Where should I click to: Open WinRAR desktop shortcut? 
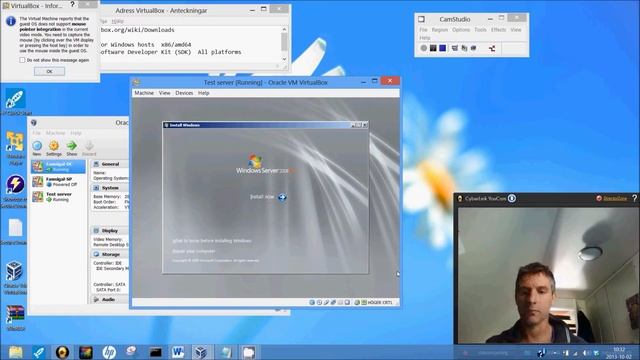15,318
